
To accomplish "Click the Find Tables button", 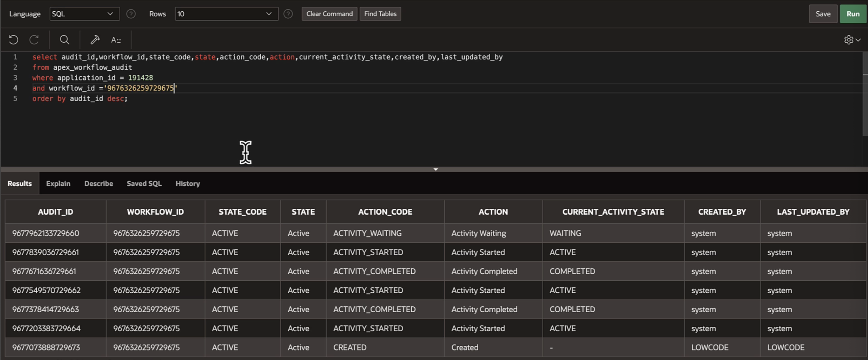I will tap(380, 14).
